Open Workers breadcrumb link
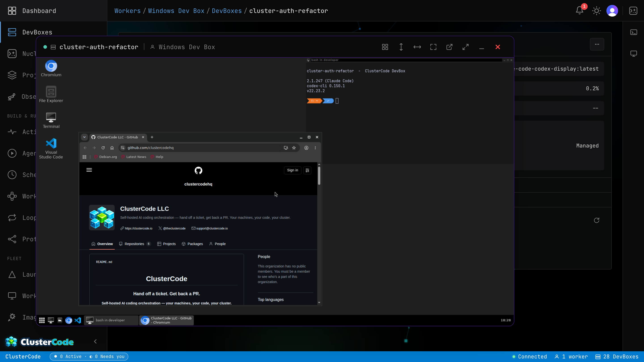644x362 pixels. [x=127, y=11]
